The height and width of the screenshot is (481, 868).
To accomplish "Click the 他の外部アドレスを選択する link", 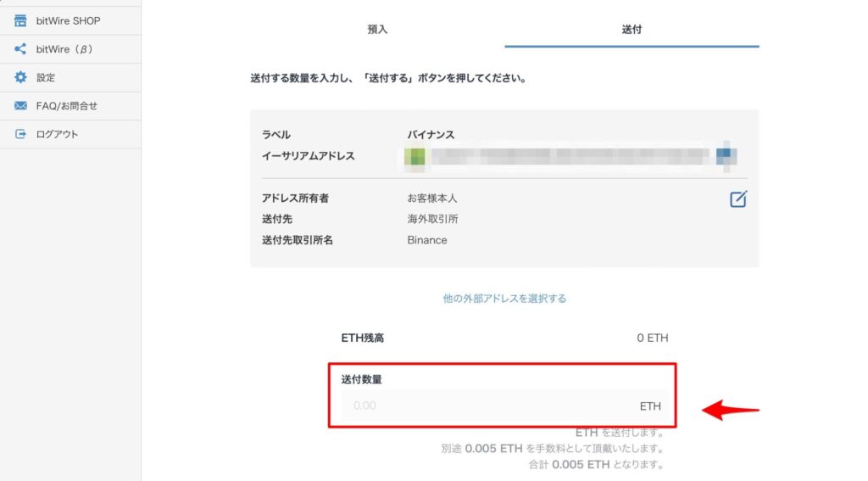I will point(504,299).
